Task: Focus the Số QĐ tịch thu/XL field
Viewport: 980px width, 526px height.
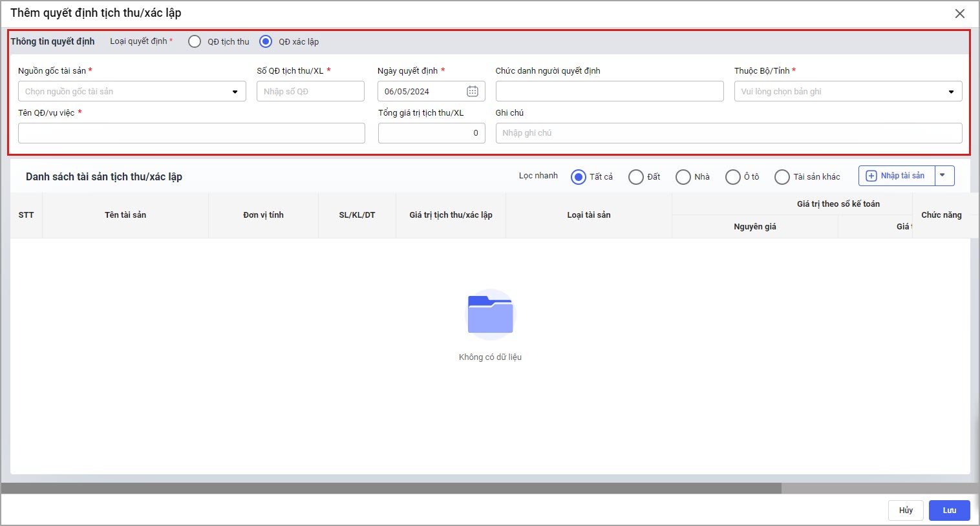Action: click(x=310, y=91)
